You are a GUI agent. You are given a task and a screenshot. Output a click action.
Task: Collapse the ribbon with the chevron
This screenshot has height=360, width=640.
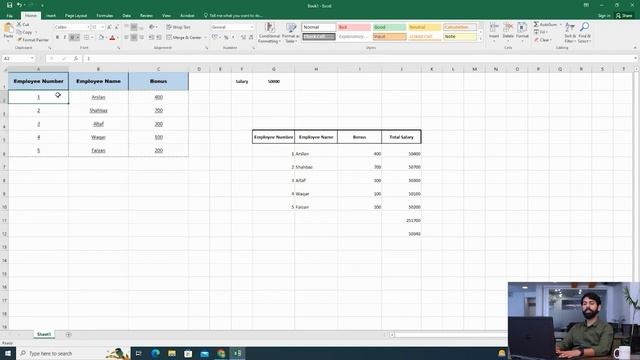click(x=635, y=48)
